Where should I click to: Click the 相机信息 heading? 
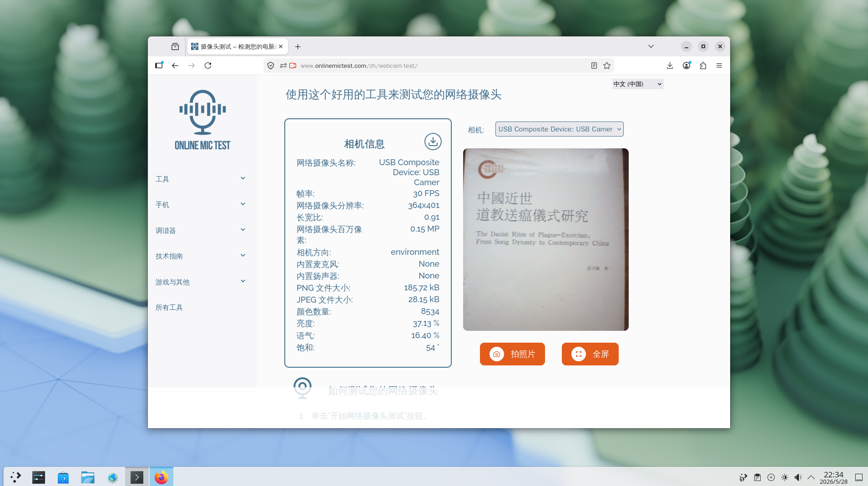tap(364, 144)
